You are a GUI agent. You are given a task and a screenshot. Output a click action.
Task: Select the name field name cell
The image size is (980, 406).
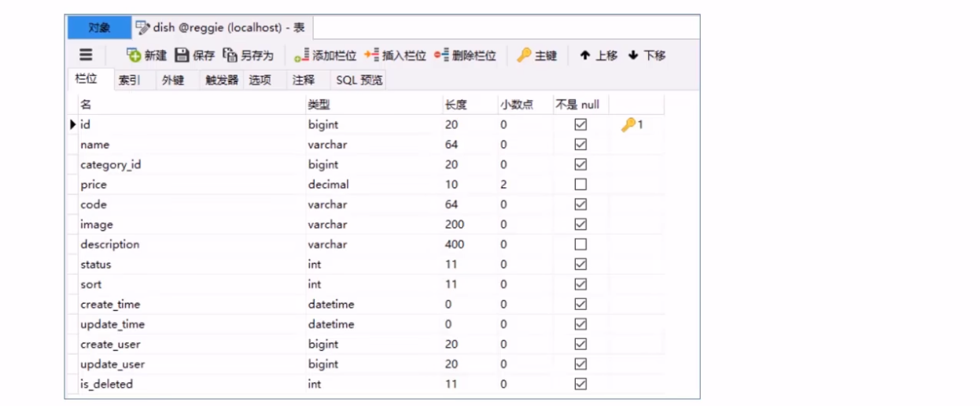(x=191, y=145)
